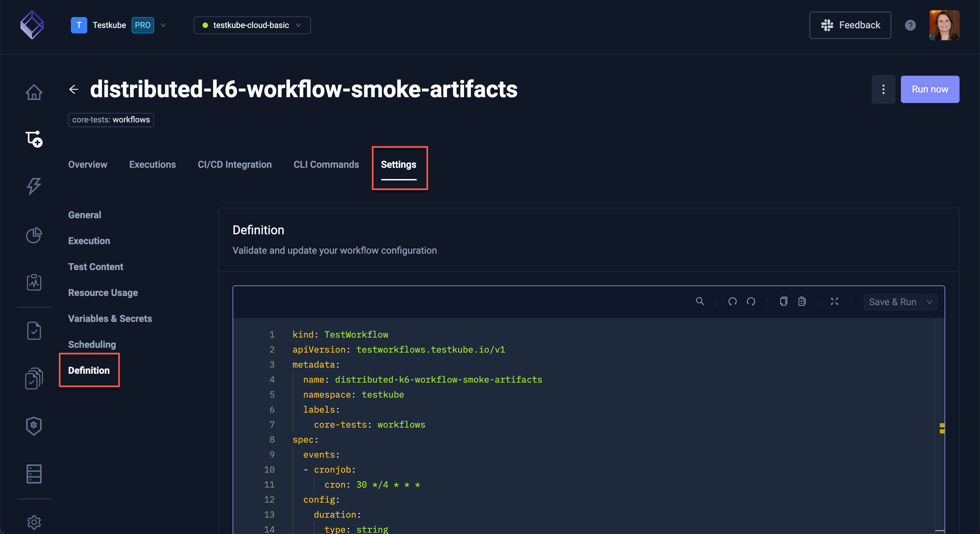Viewport: 980px width, 534px height.
Task: Open the three-dot workflow actions menu
Action: pos(883,89)
